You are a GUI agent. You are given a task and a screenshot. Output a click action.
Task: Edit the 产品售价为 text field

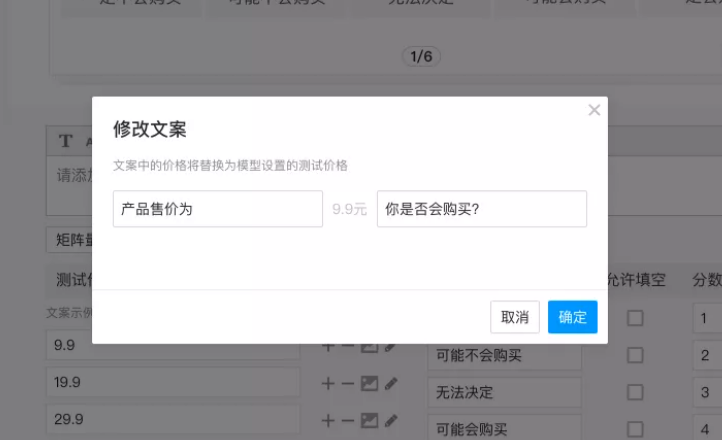[x=217, y=209]
